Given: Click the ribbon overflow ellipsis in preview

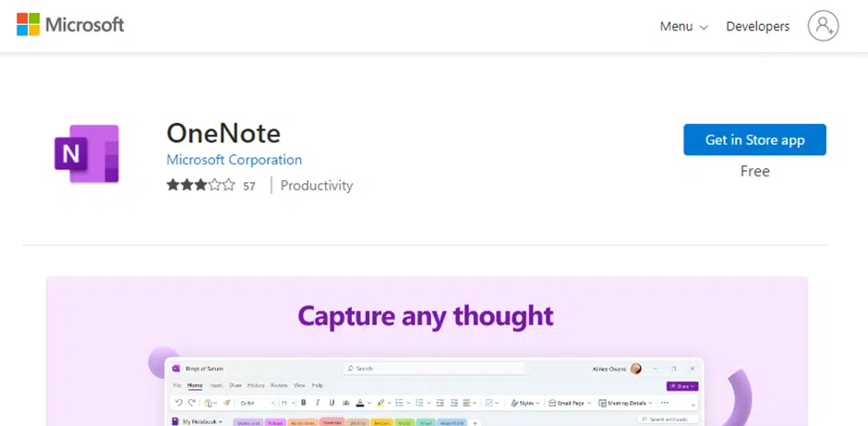Looking at the screenshot, I should pyautogui.click(x=665, y=403).
